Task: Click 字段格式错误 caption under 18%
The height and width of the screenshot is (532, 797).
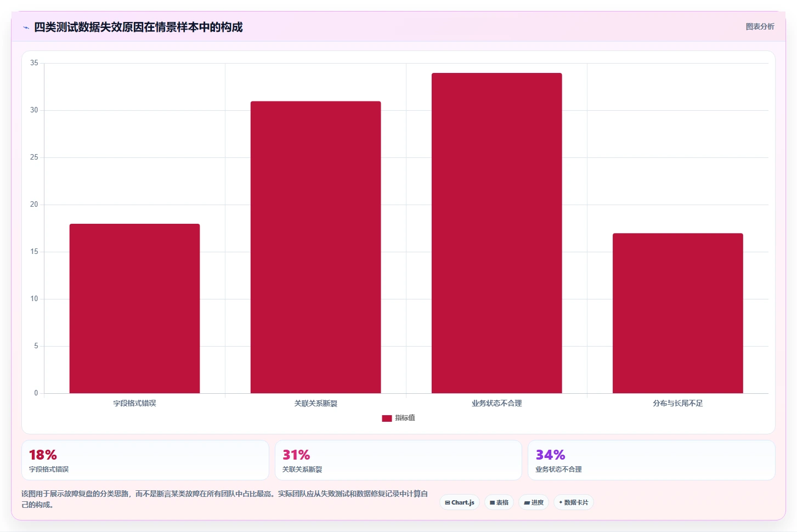Action: [x=49, y=469]
